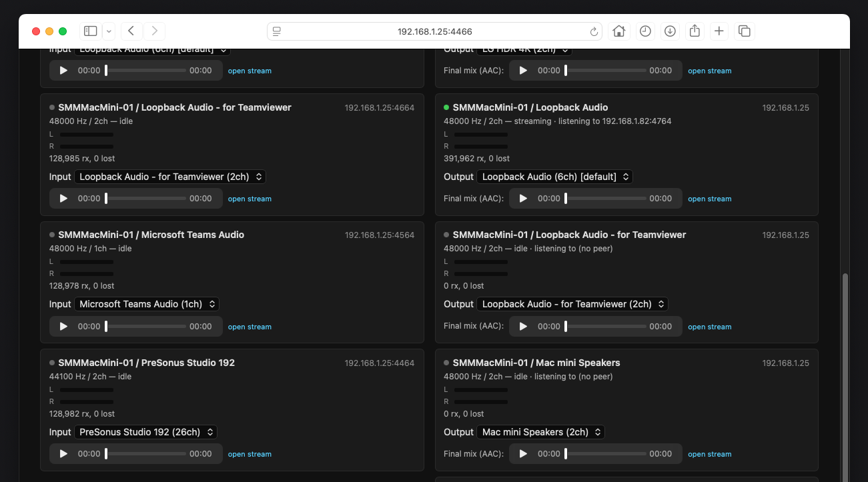Viewport: 868px width, 482px height.
Task: Play the Loopback Audio for Teamviewer output final mix
Action: [523, 326]
